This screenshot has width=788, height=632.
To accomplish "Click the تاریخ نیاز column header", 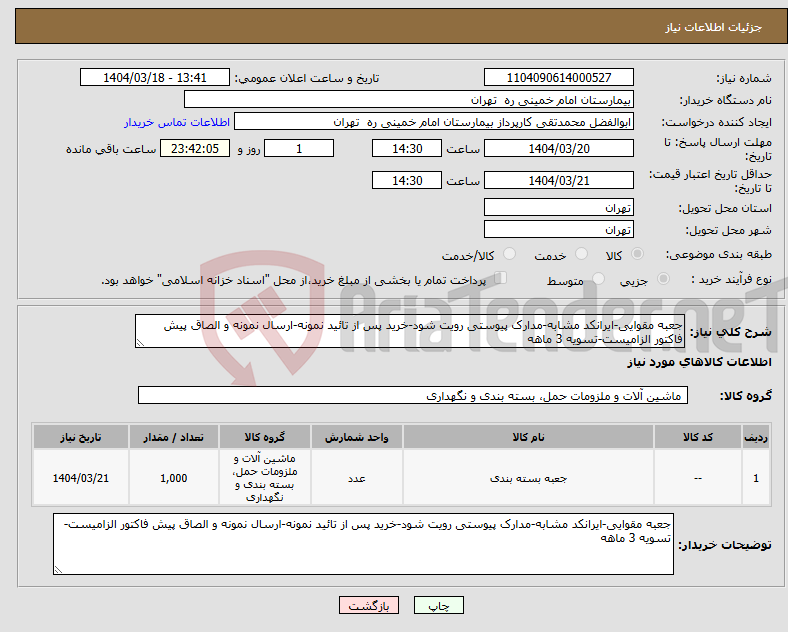I will (80, 437).
